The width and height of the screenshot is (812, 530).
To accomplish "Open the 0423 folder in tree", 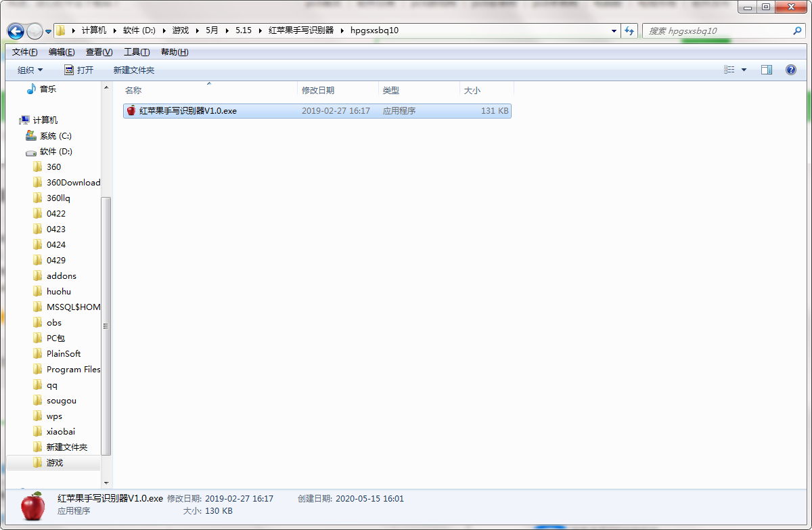I will pyautogui.click(x=56, y=229).
